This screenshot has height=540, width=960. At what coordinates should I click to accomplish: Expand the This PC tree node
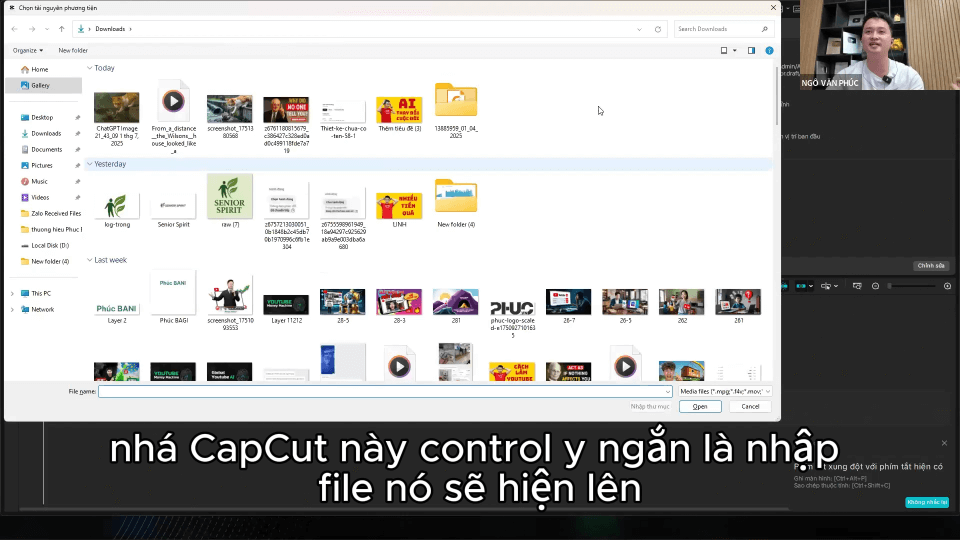[12, 293]
